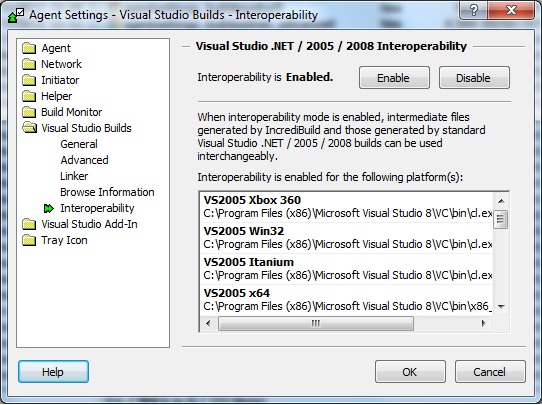542x405 pixels.
Task: Click the green arrow beside Interoperability
Action: point(49,208)
